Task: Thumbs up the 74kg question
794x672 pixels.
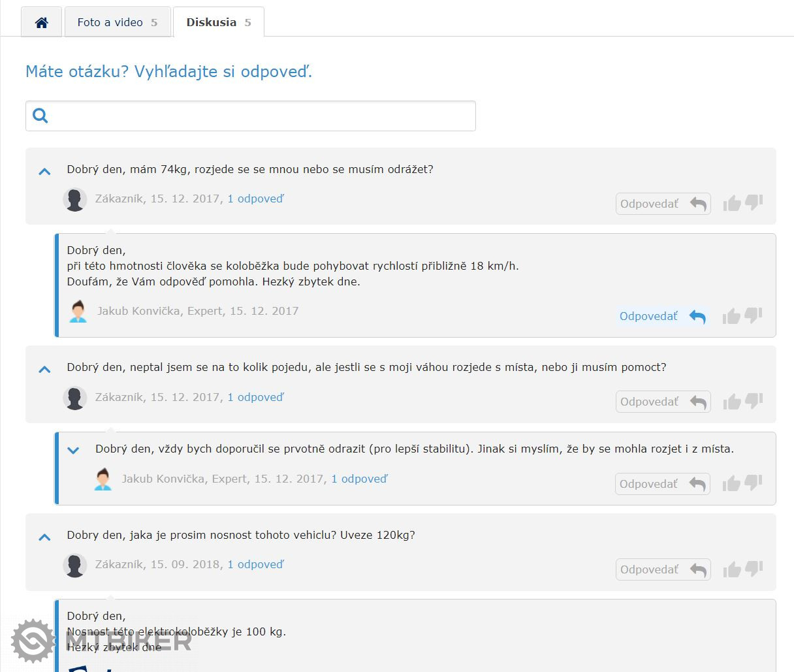Action: 731,204
